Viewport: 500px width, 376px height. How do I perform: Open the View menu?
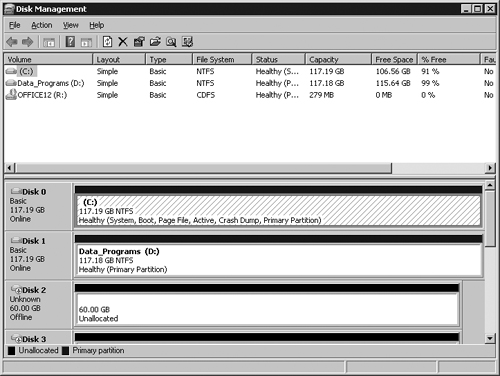tap(71, 25)
